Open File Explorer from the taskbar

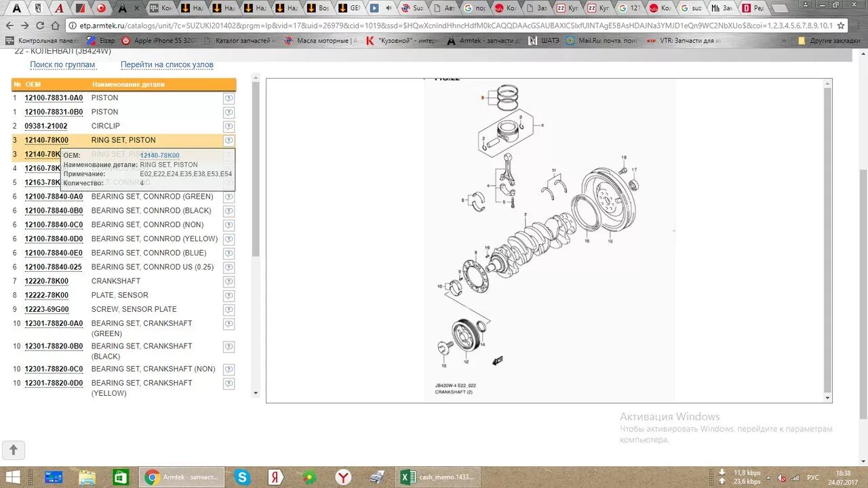pyautogui.click(x=87, y=477)
